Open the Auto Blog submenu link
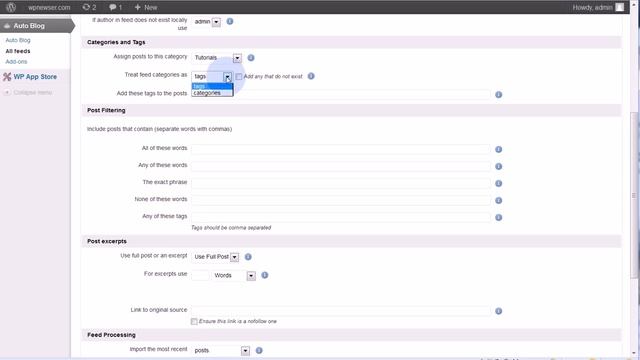The width and height of the screenshot is (640, 360). [18, 40]
